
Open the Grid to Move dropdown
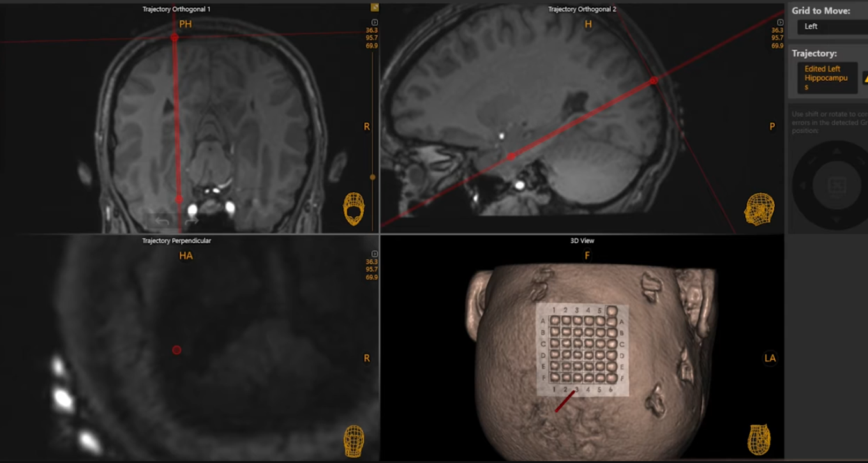pos(832,27)
